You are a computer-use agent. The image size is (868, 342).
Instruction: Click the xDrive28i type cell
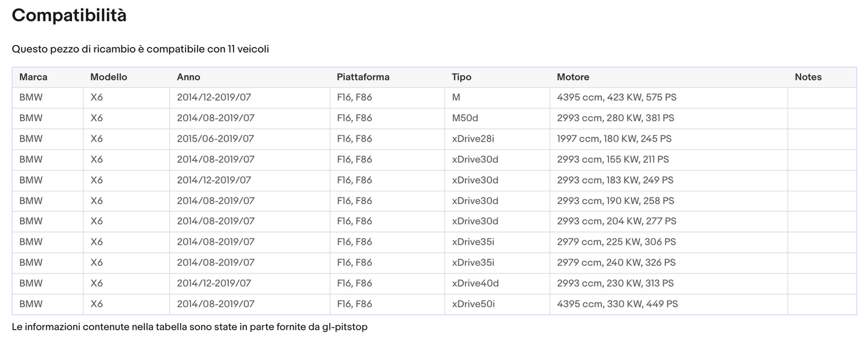coord(473,139)
